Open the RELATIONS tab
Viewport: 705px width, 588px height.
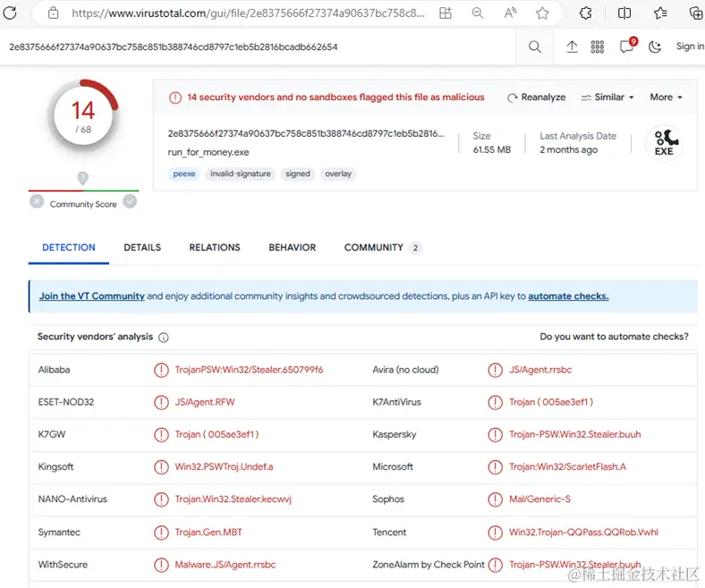[x=215, y=247]
